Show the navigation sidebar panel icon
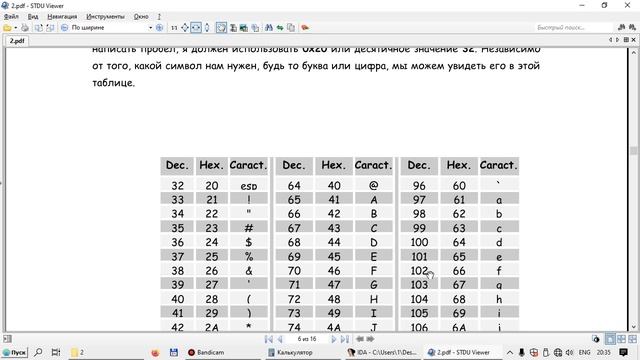 click(x=7, y=339)
